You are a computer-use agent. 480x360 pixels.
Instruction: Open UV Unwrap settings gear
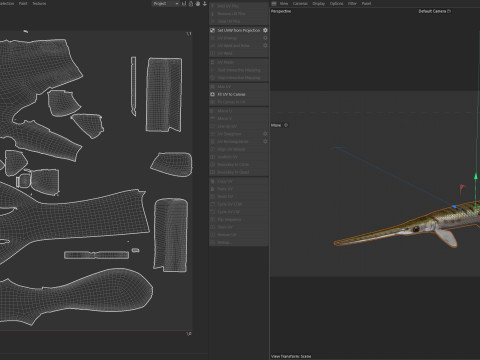click(x=265, y=38)
